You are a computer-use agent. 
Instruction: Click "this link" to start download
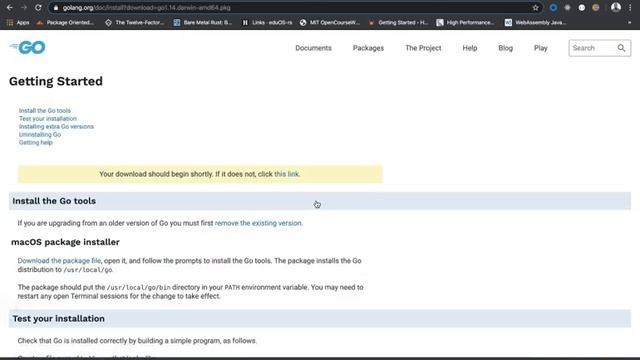click(286, 174)
